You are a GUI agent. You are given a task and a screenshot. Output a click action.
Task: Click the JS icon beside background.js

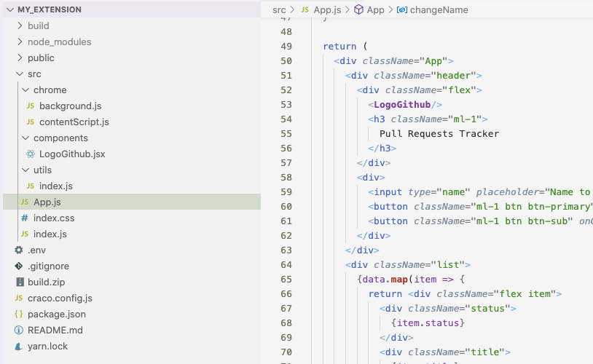coord(31,106)
